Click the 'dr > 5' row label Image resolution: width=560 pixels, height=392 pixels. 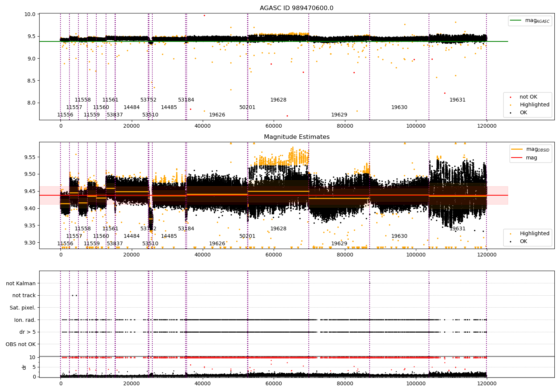pyautogui.click(x=28, y=332)
